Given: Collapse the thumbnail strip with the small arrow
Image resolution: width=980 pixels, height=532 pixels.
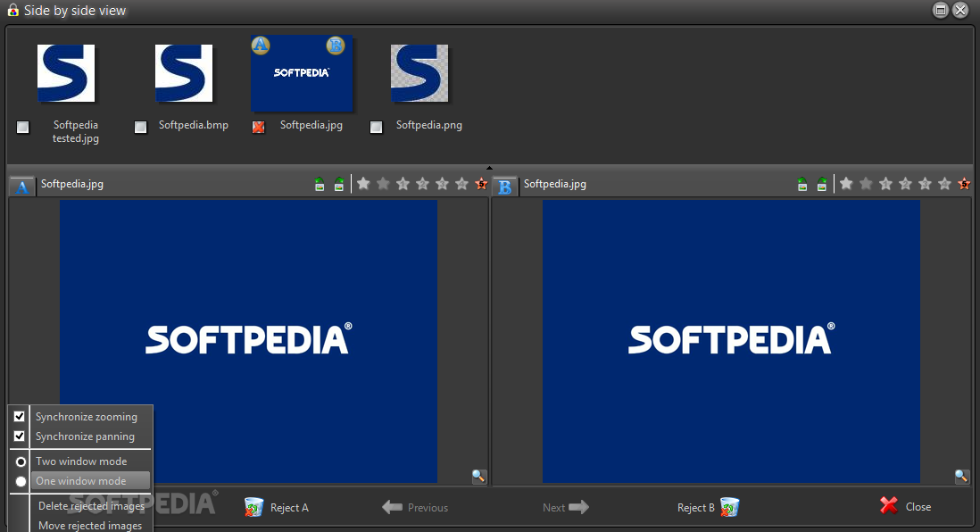Looking at the screenshot, I should pos(489,168).
